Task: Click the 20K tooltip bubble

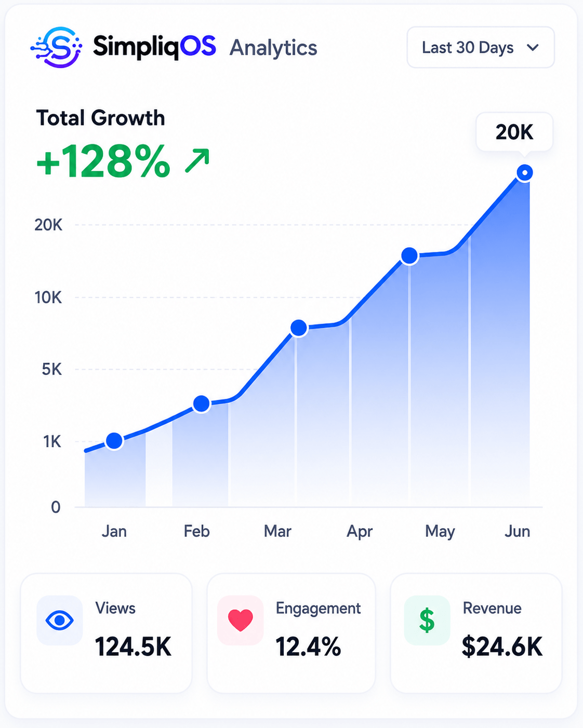Action: click(514, 132)
